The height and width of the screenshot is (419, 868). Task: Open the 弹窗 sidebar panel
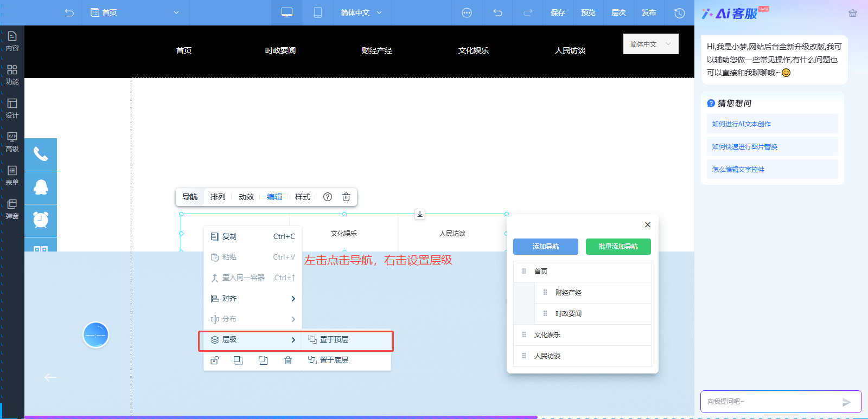coord(12,210)
